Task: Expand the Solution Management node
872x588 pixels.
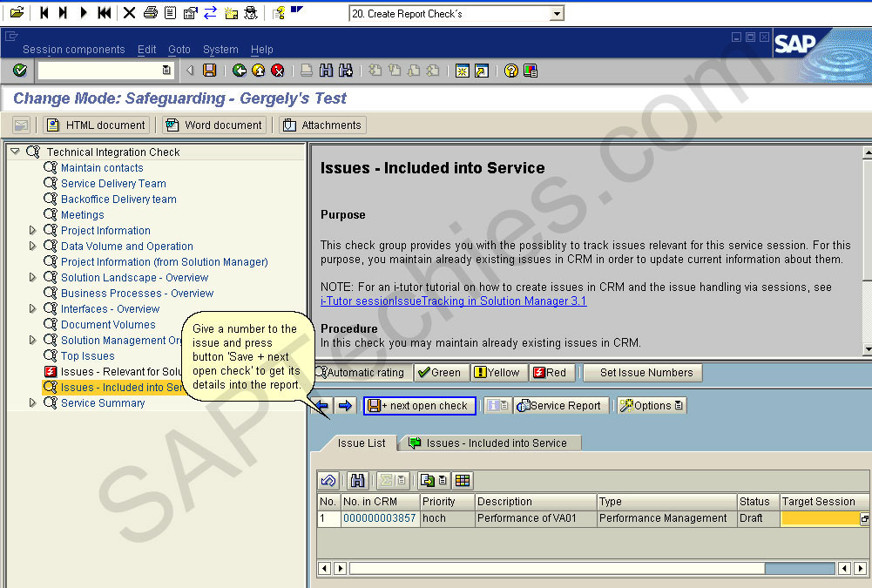Action: tap(32, 340)
